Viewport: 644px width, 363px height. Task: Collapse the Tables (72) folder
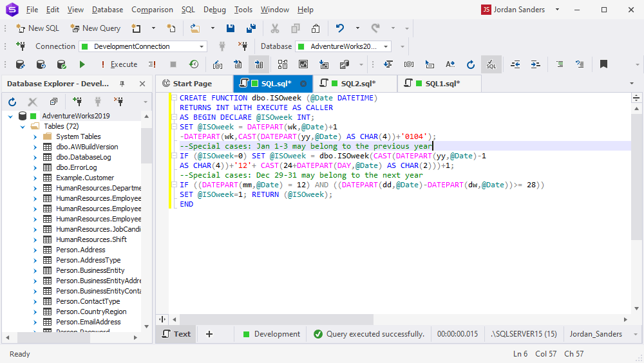[x=23, y=127]
